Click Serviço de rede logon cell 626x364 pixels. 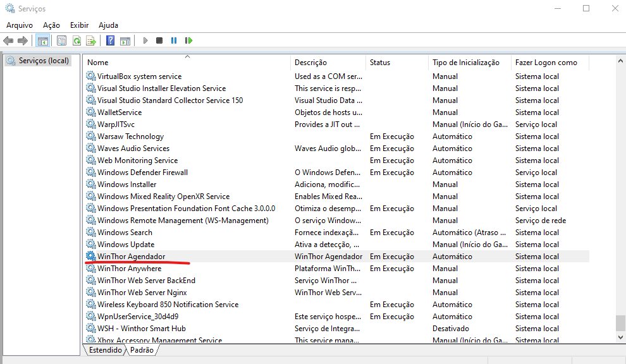[541, 221]
